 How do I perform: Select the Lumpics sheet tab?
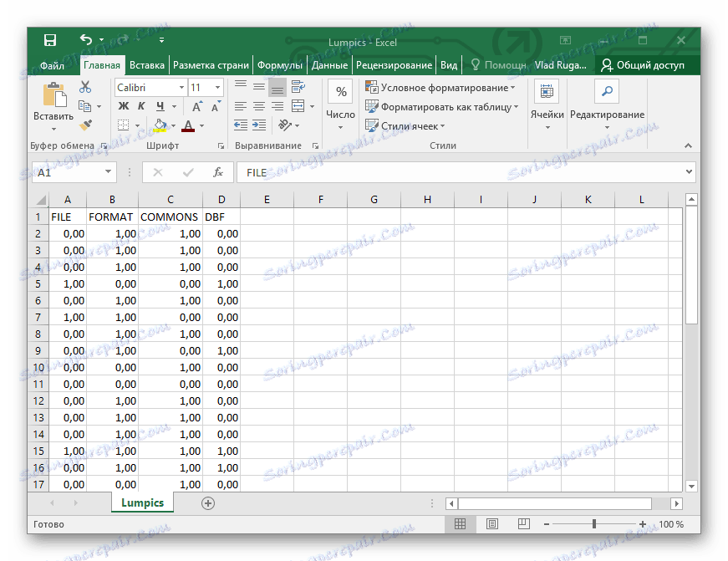141,502
